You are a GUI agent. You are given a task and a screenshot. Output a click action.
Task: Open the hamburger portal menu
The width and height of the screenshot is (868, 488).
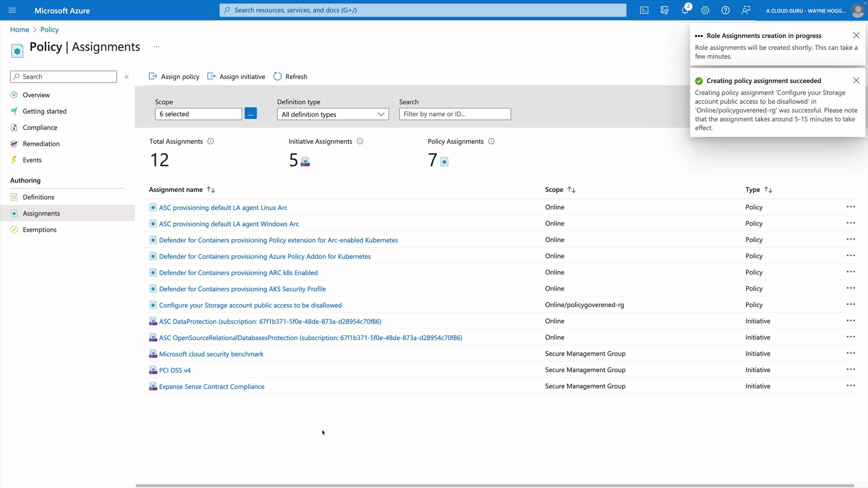coord(12,10)
